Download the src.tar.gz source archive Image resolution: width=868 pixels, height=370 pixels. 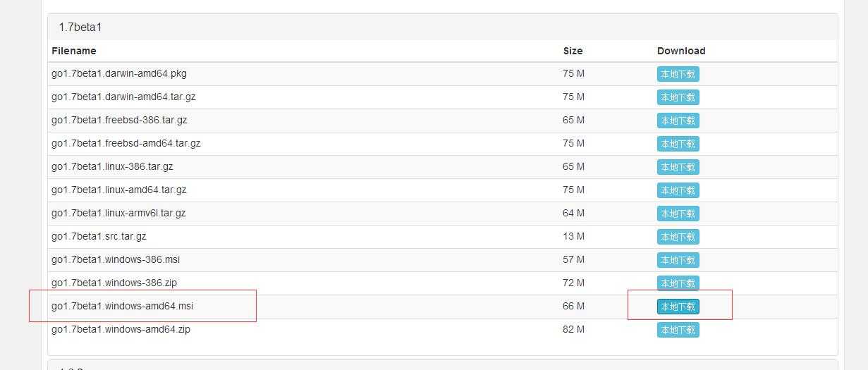point(678,237)
